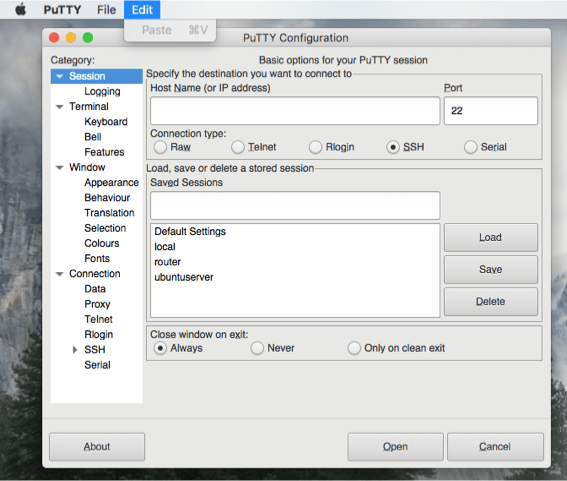This screenshot has width=567, height=481.
Task: Click Open to start the session
Action: [x=395, y=447]
